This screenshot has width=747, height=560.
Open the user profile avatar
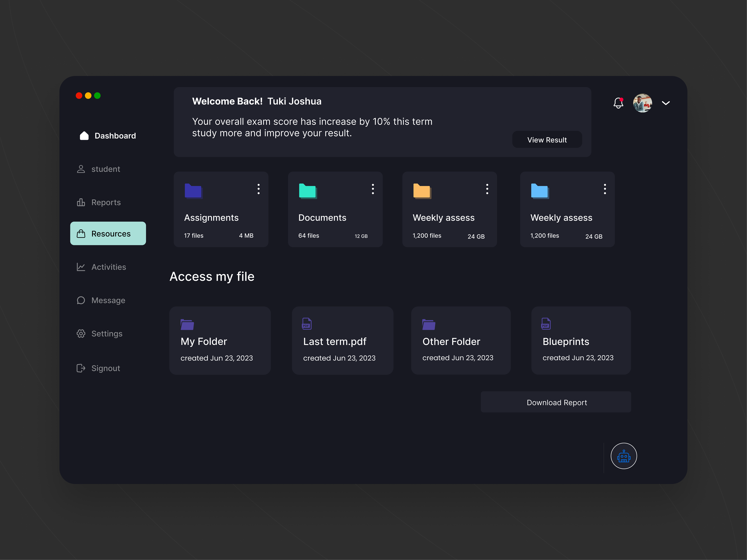(x=642, y=103)
